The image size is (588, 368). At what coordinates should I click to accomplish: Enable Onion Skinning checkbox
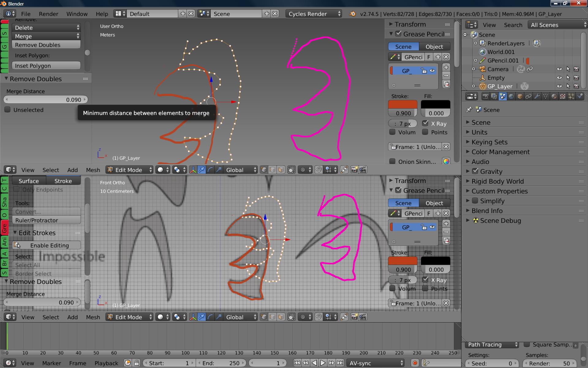click(x=392, y=161)
